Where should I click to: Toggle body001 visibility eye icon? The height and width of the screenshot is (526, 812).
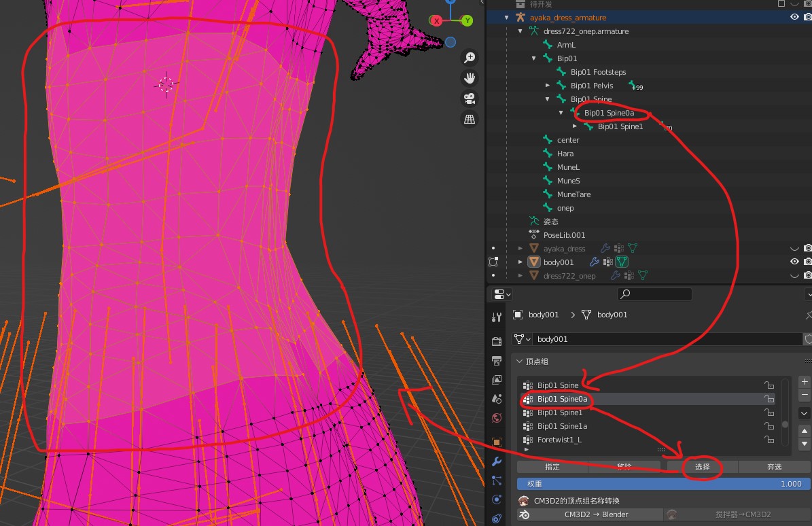point(794,262)
